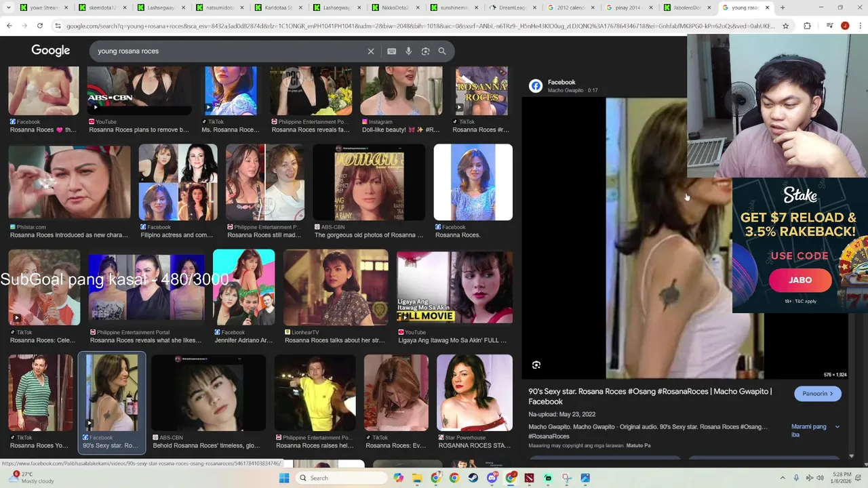This screenshot has width=868, height=488.
Task: Click the Panoorin button
Action: click(818, 394)
